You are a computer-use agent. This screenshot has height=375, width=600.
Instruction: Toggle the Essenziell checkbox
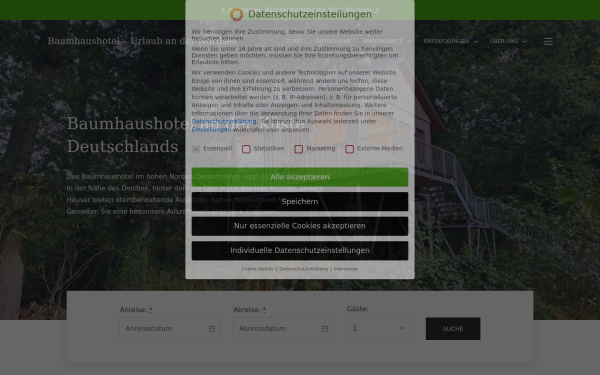[196, 149]
